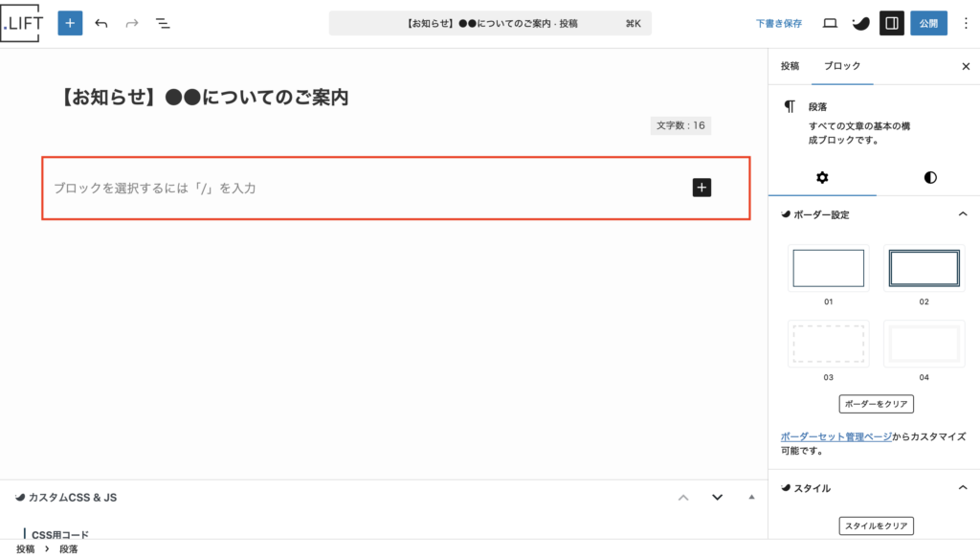Switch to the styles half-circle tab
The height and width of the screenshot is (558, 980).
929,177
